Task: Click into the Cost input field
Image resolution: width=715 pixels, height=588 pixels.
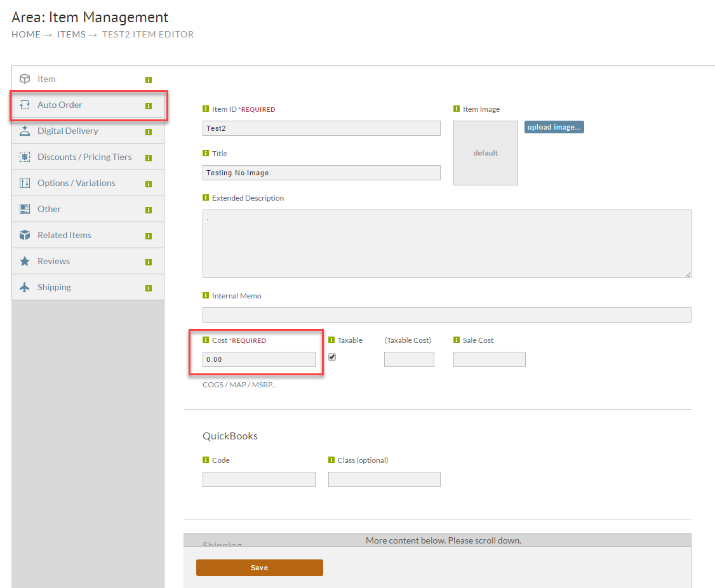Action: (259, 359)
